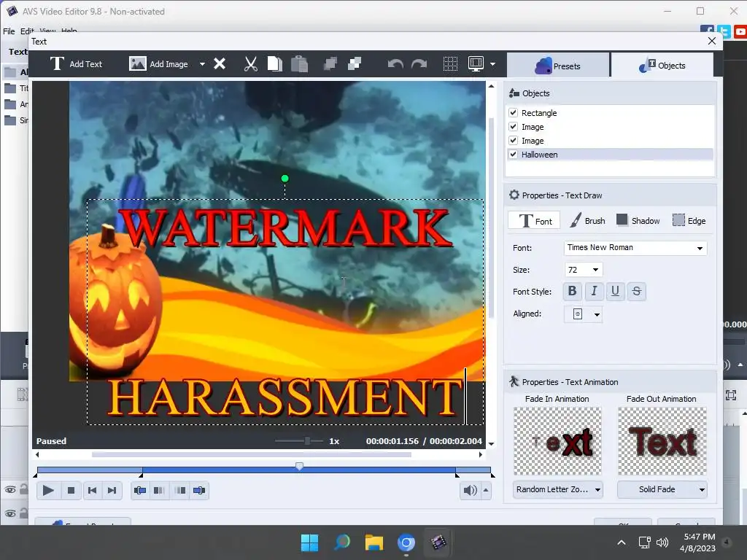Toggle Bold font style
The height and width of the screenshot is (560, 747).
[572, 291]
